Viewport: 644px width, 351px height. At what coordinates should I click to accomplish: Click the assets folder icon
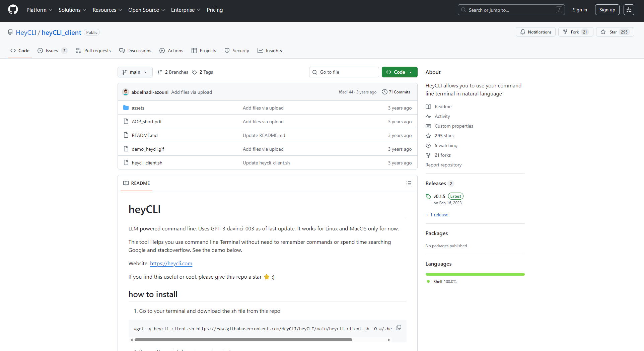coord(126,108)
